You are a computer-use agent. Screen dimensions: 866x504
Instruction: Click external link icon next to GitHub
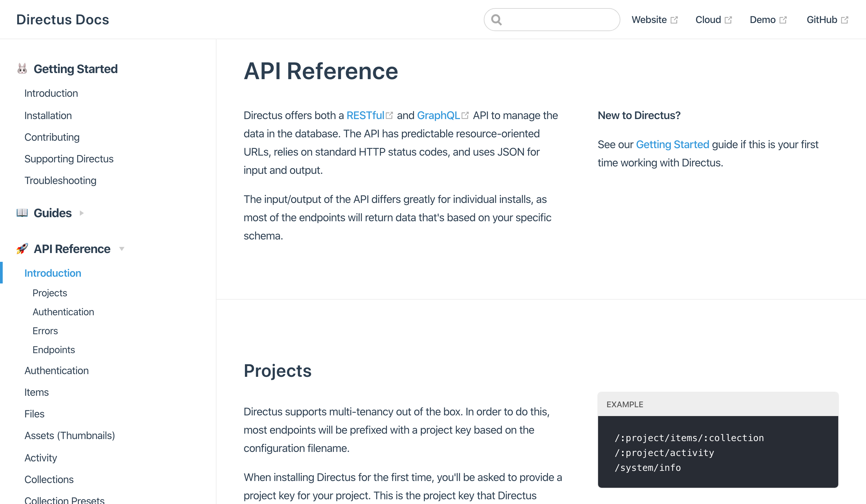pos(844,20)
